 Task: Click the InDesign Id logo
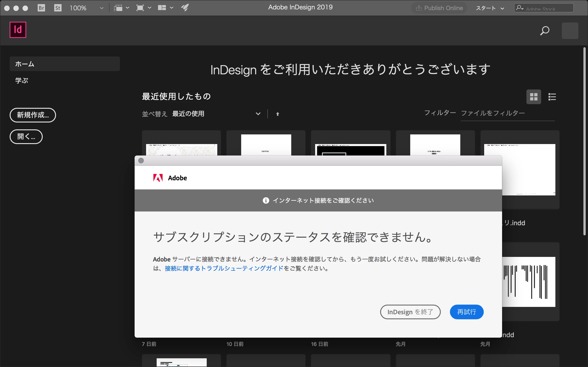pyautogui.click(x=18, y=30)
